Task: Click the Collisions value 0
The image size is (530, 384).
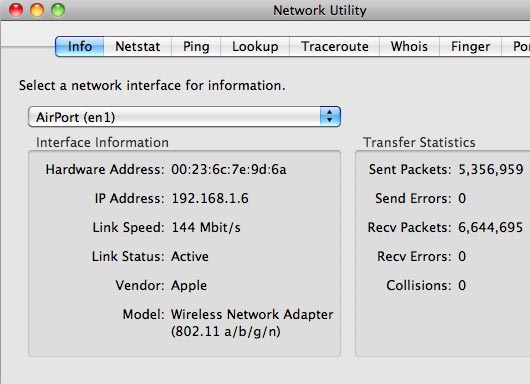Action: pos(462,286)
